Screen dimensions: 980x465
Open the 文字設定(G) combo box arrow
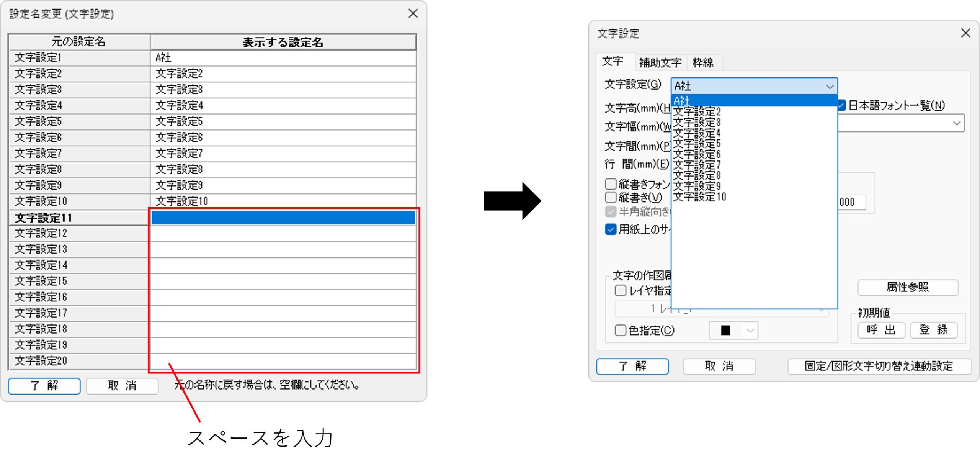click(830, 87)
